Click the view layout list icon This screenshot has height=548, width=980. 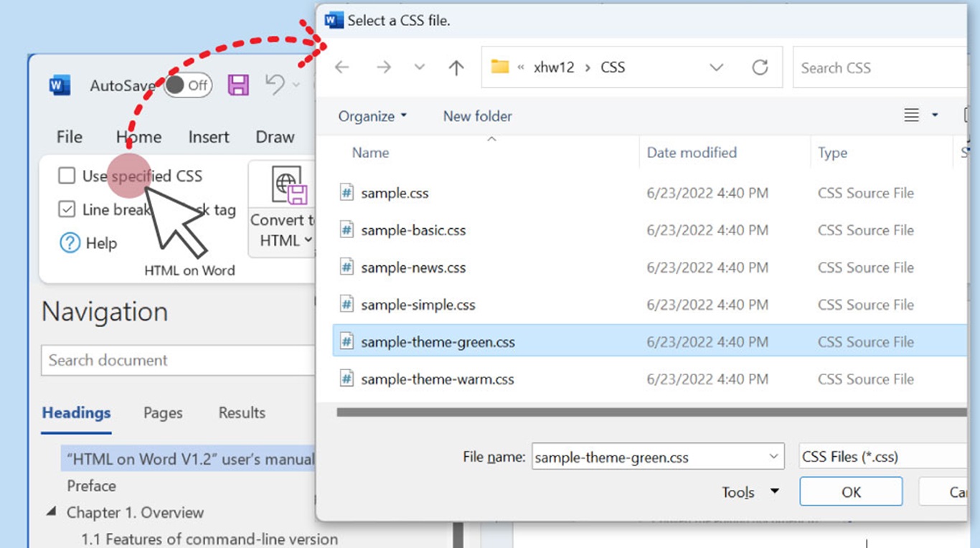(x=912, y=115)
